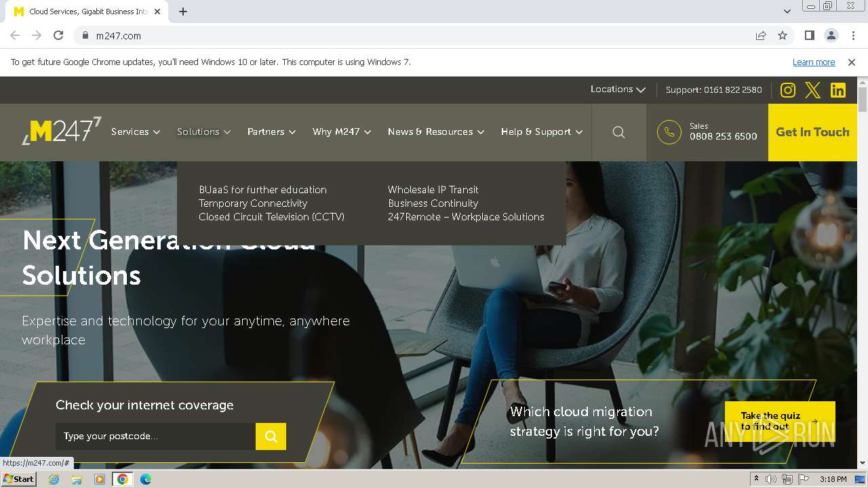The width and height of the screenshot is (868, 488).
Task: Expand the Services menu
Action: (136, 131)
